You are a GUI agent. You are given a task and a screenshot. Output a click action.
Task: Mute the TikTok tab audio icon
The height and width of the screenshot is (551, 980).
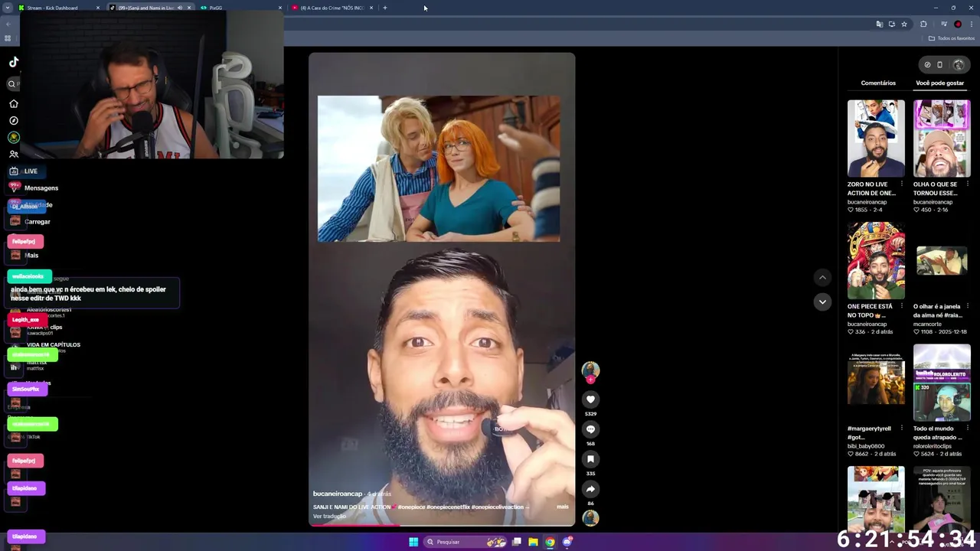click(180, 8)
